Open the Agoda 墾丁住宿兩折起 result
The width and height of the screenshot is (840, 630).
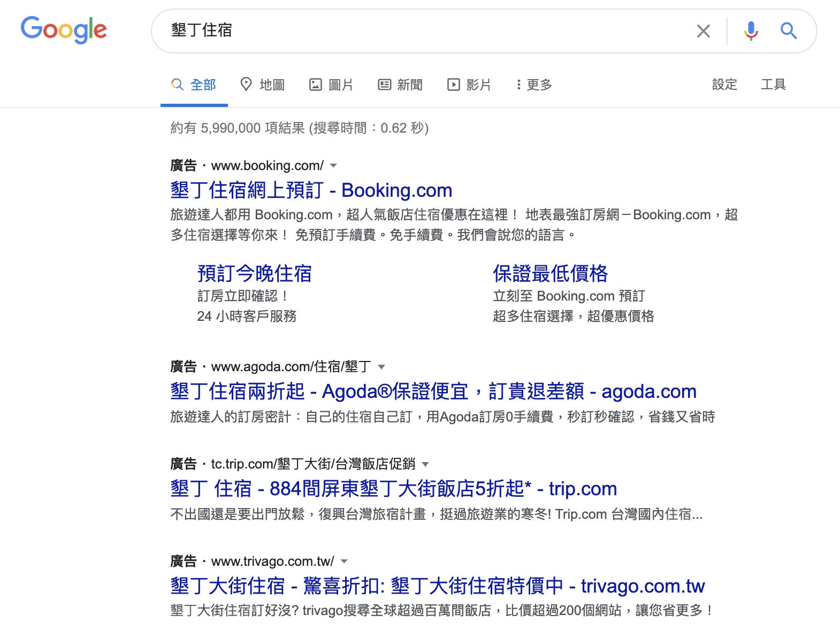(x=433, y=391)
